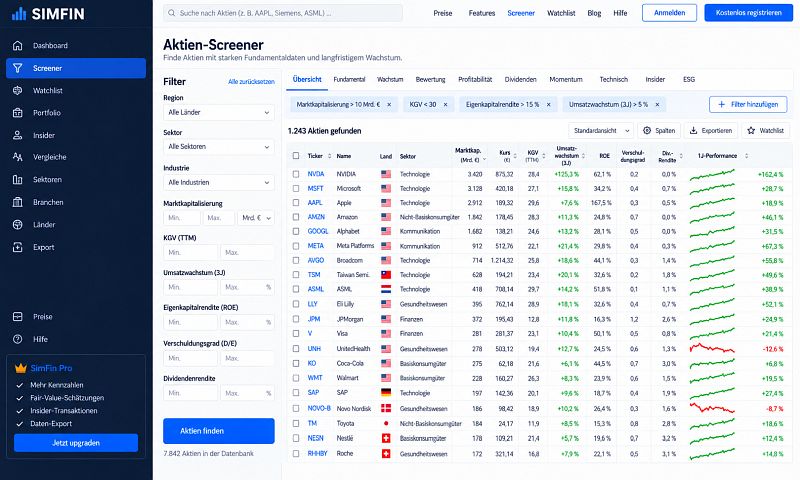
Task: Click the Länder globe icon
Action: pos(17,224)
